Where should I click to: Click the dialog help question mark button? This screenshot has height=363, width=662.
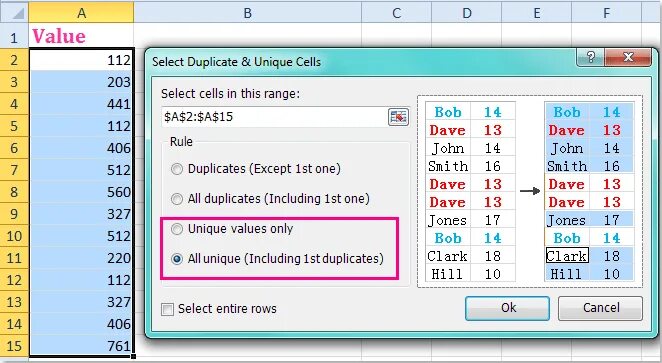(591, 57)
